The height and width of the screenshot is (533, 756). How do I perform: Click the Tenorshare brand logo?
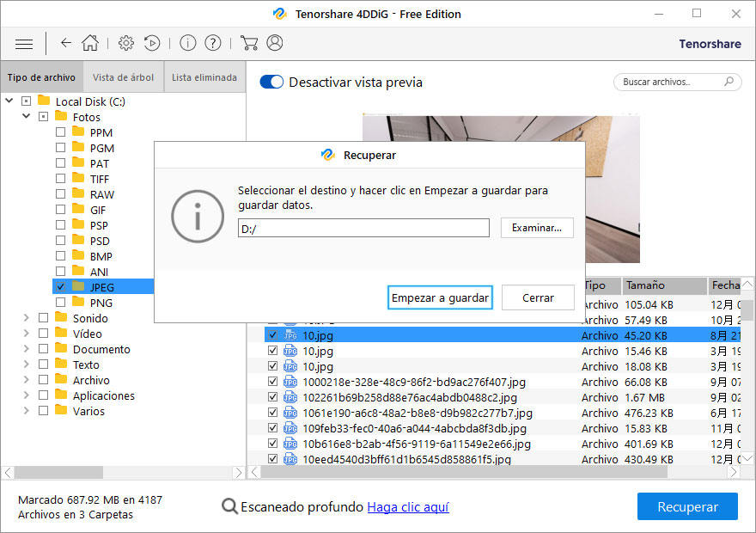tap(710, 44)
